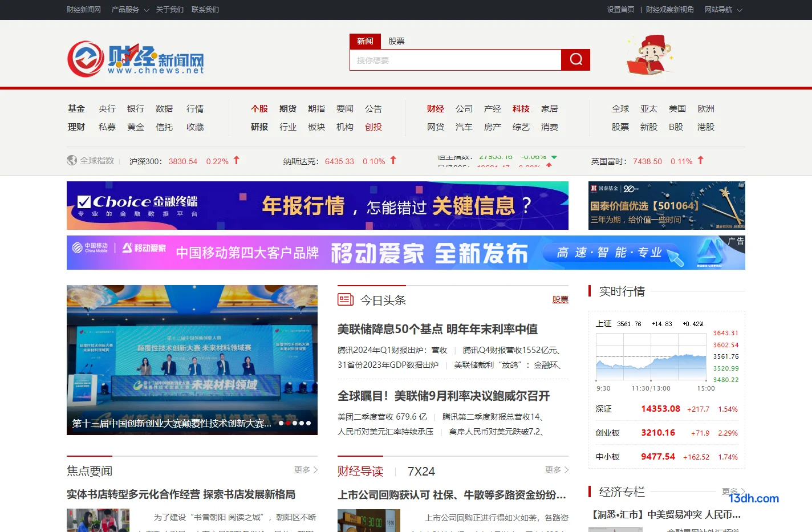Viewport: 812px width, 532px height.
Task: Click 沪深300 index value 3830.54
Action: coord(182,161)
